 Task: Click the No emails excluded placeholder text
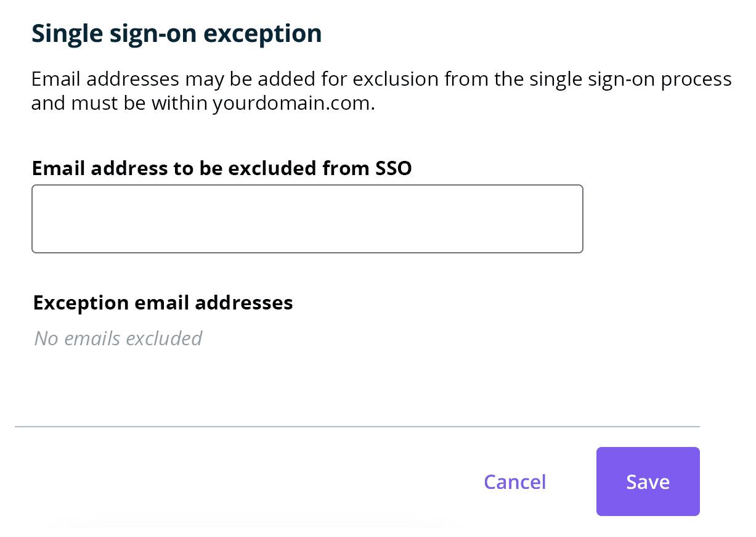coord(118,338)
